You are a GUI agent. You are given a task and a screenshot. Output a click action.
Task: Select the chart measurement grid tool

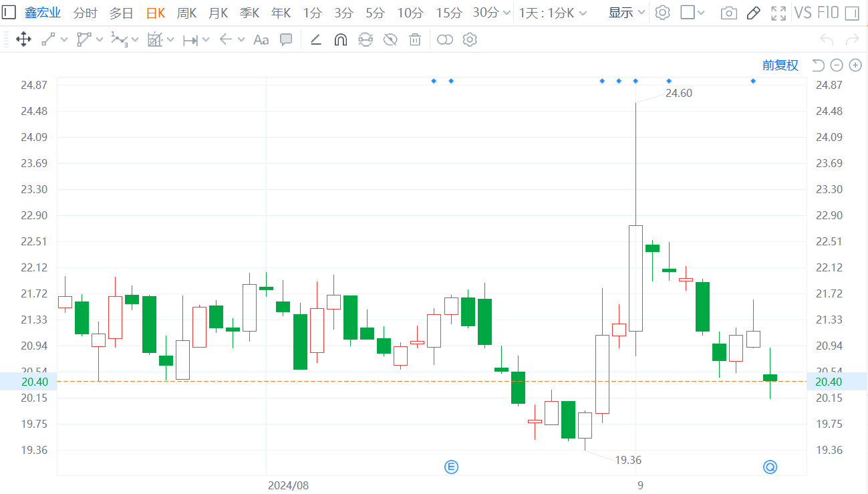click(155, 40)
